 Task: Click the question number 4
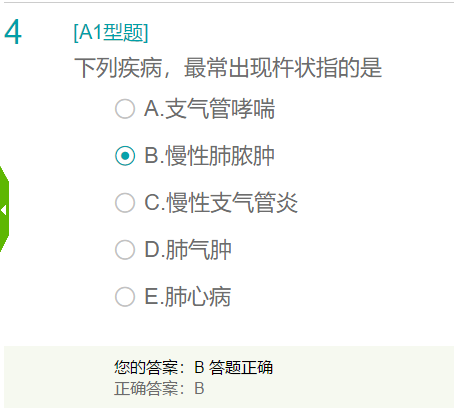[13, 32]
